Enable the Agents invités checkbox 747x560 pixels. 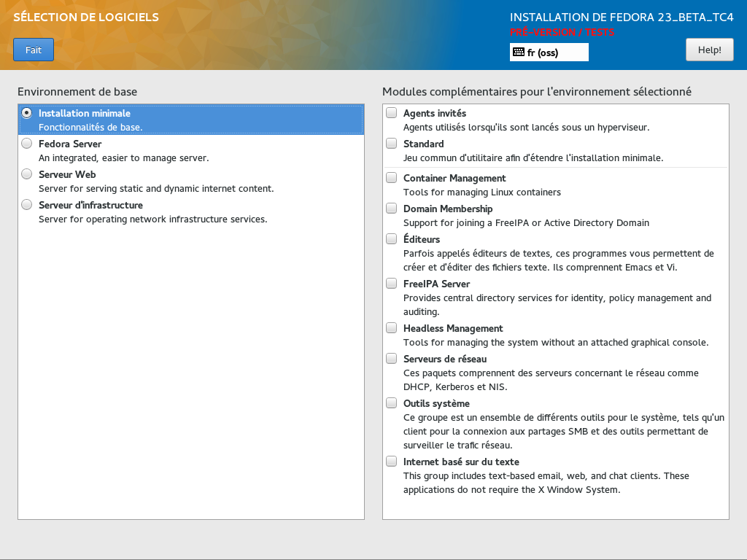[x=391, y=113]
